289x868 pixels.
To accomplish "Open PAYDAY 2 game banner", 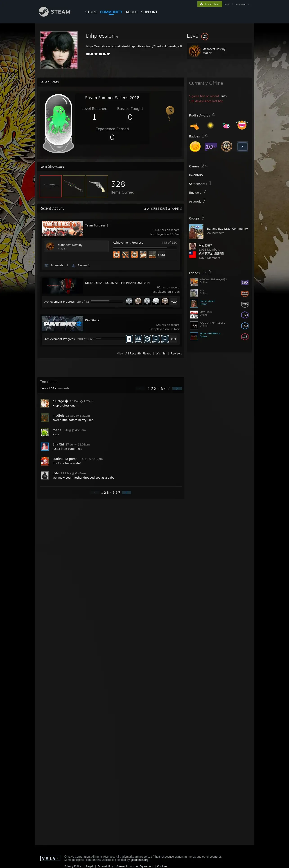I will 63,324.
